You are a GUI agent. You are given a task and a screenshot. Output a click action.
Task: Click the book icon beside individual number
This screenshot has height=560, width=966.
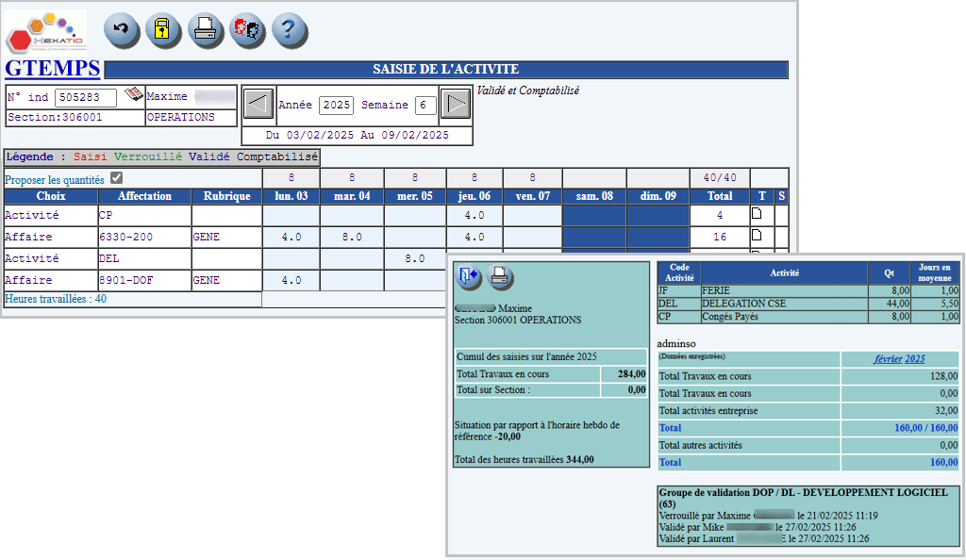pos(134,95)
